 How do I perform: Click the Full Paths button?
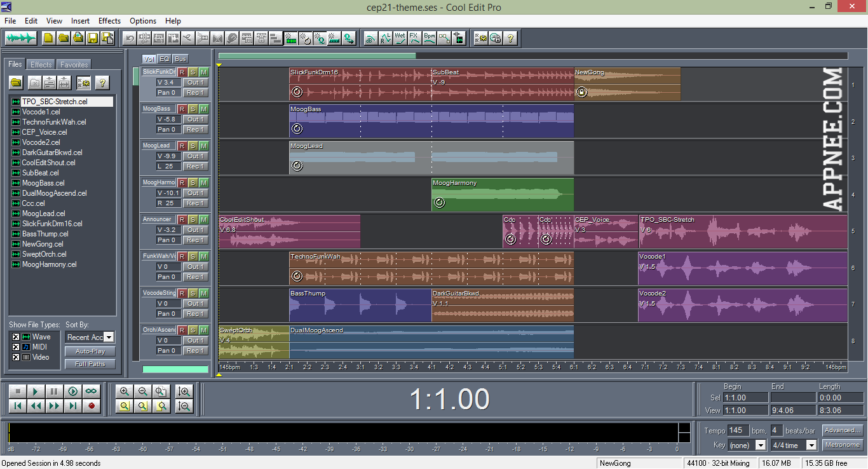(90, 364)
